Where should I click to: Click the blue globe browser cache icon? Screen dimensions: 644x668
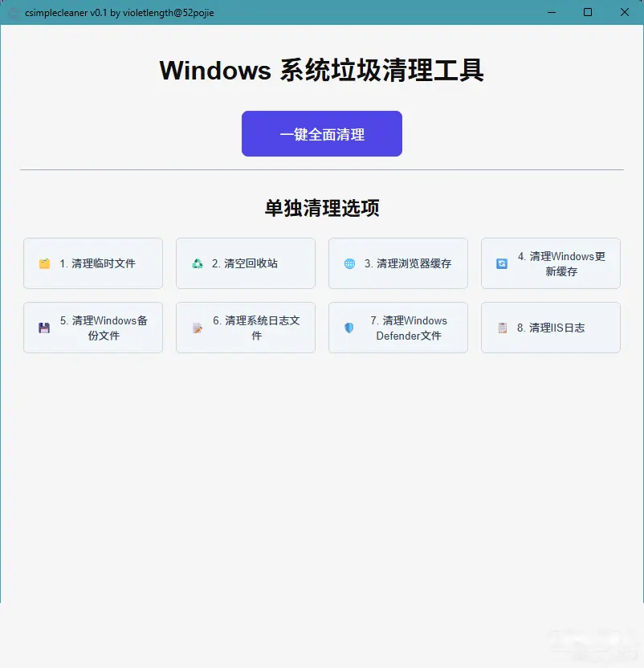pos(349,263)
